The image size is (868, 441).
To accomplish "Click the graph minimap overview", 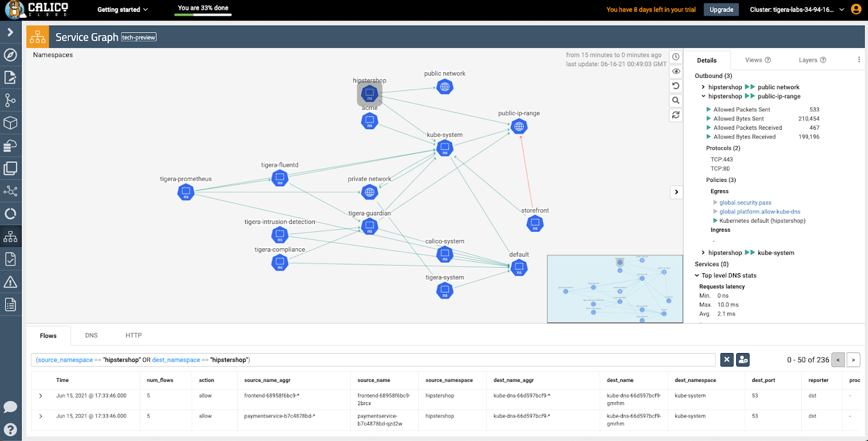I will [x=615, y=289].
